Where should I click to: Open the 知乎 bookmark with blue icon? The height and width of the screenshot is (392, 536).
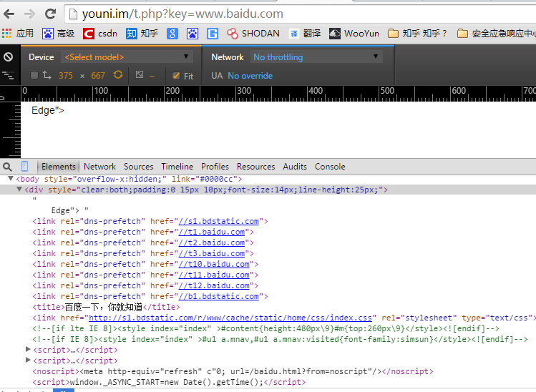[x=142, y=34]
